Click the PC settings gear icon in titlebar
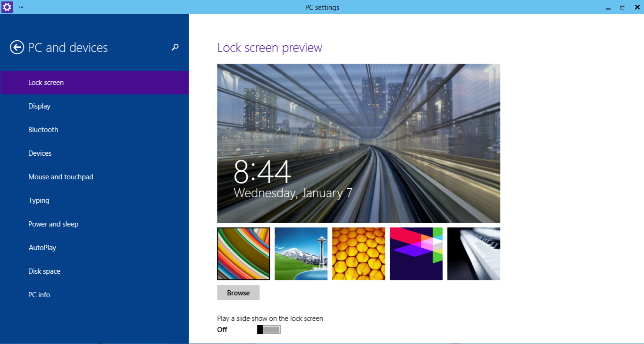 pyautogui.click(x=7, y=7)
